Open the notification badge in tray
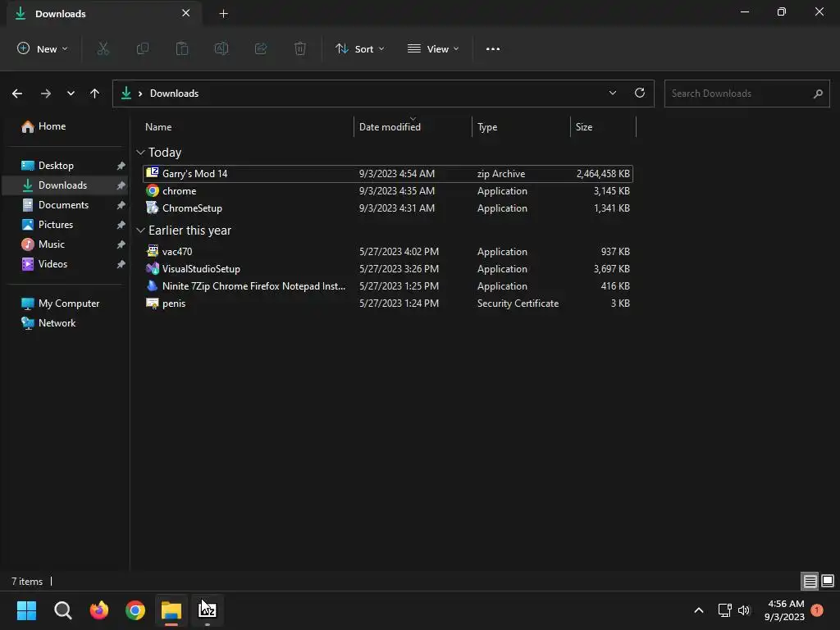 pos(817,610)
